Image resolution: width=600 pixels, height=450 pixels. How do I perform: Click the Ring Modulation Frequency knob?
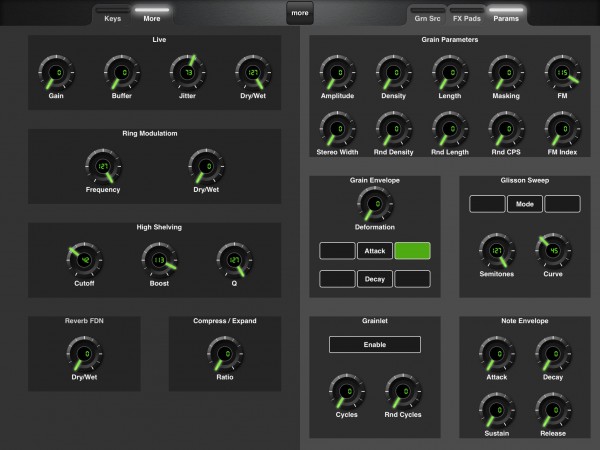tap(103, 166)
